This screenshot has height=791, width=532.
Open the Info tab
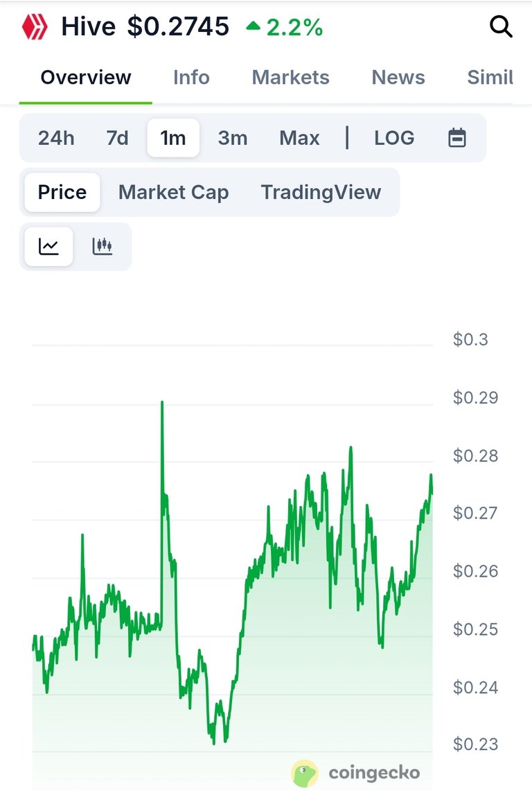click(x=191, y=78)
